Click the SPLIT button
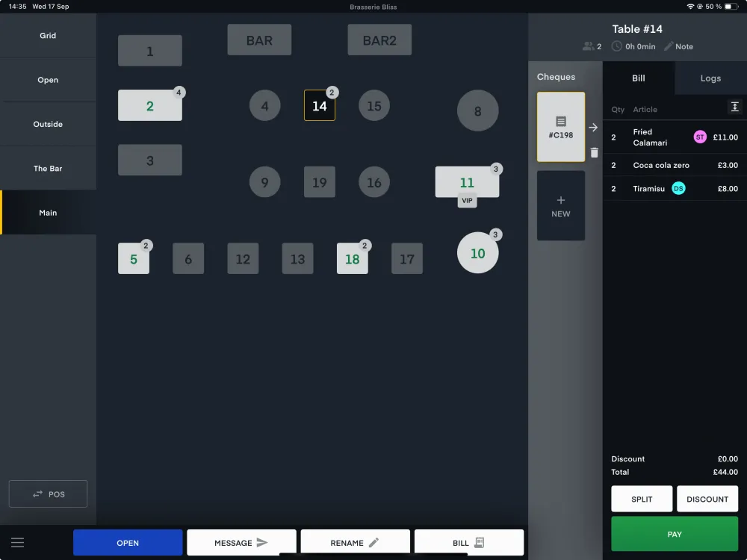The height and width of the screenshot is (560, 747). tap(642, 499)
